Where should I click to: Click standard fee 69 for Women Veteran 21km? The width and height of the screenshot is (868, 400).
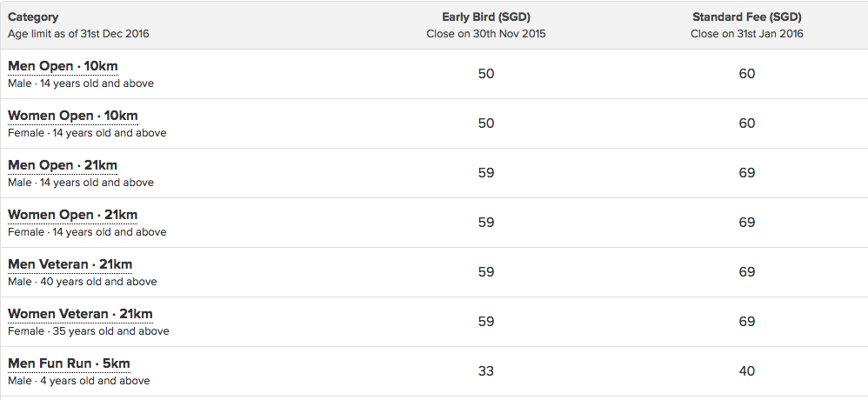(747, 322)
